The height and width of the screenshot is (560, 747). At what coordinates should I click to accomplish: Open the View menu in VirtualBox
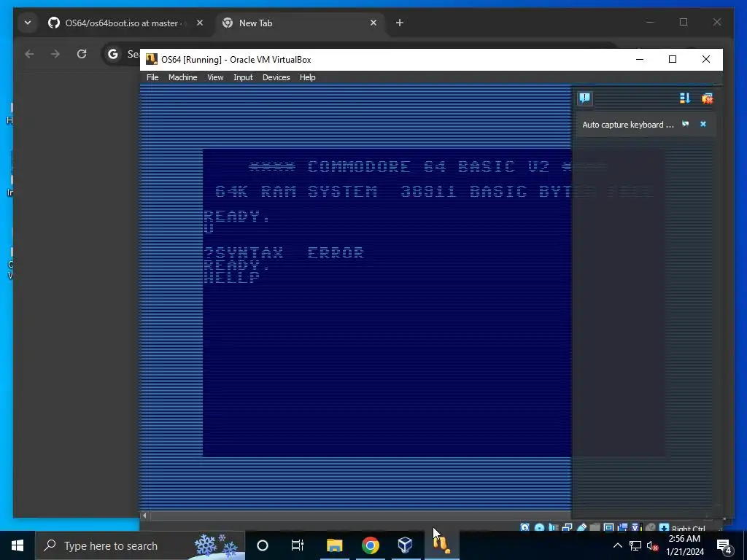tap(215, 77)
